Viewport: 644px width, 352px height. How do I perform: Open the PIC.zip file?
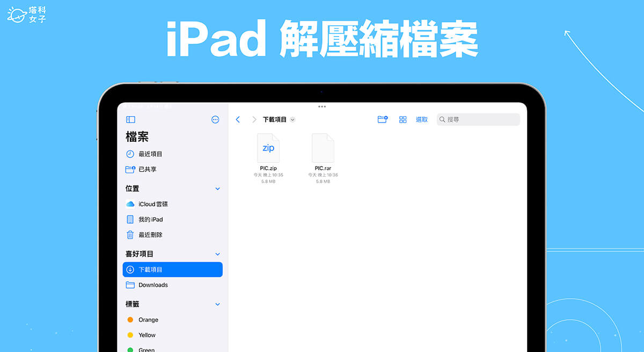click(268, 149)
